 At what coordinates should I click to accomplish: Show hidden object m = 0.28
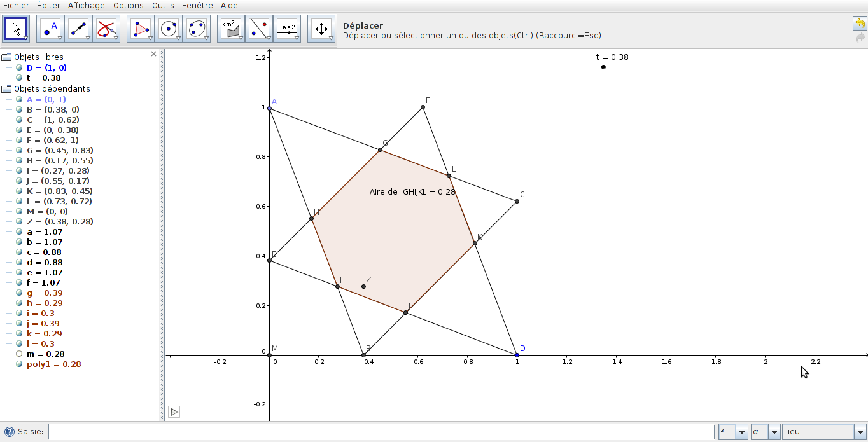point(19,354)
